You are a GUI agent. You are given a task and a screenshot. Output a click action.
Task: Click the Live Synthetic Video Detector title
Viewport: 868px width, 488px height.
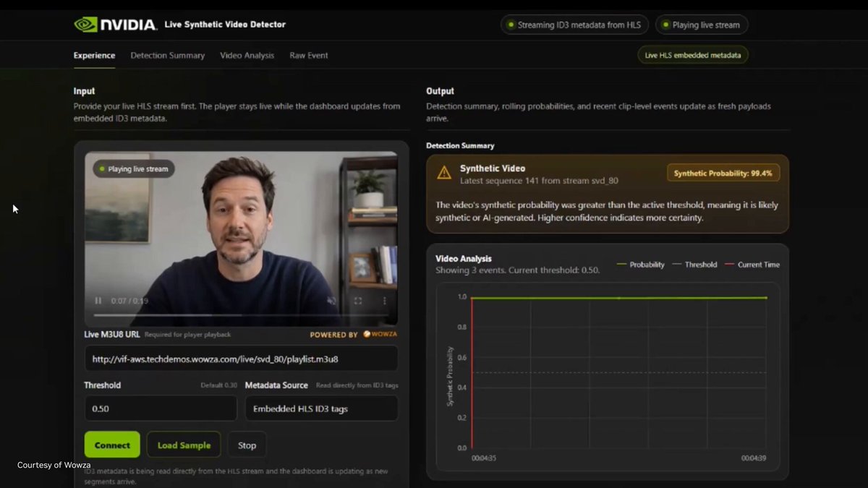(x=225, y=25)
